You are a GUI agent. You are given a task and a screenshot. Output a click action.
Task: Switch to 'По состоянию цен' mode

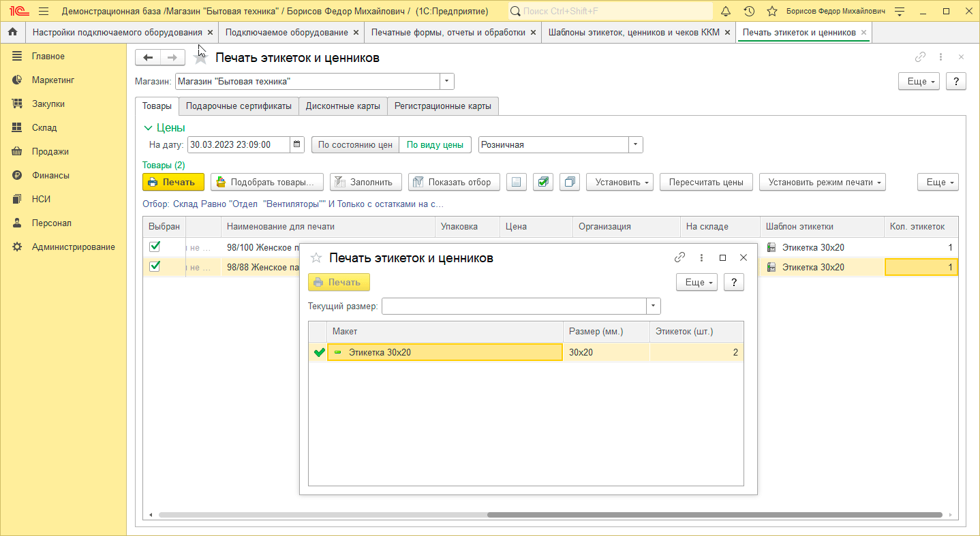click(x=355, y=144)
